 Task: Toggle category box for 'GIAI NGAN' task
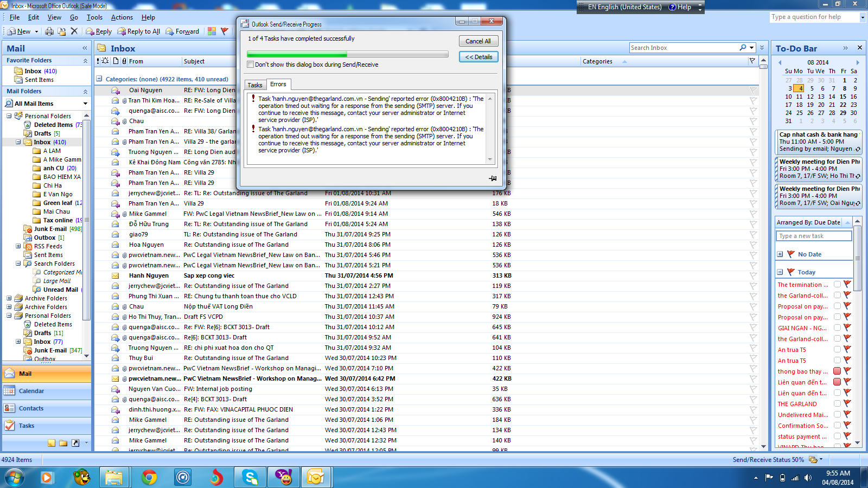(837, 328)
